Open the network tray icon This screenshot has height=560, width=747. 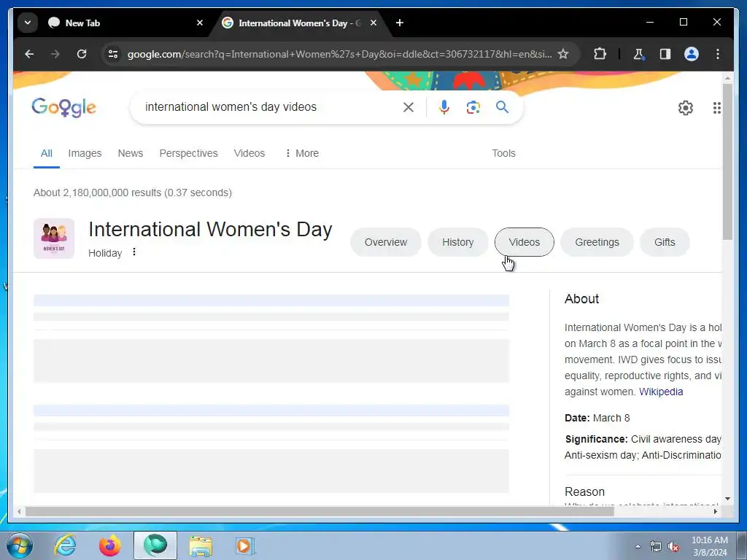click(x=656, y=546)
